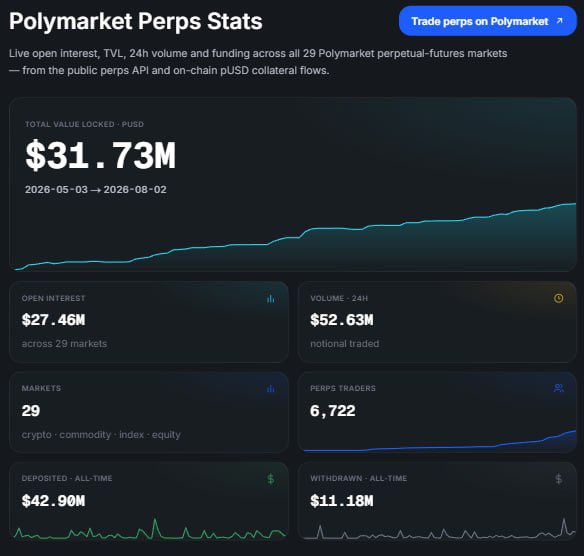Click the blue perps traders sparkline
The image size is (584, 556).
click(439, 441)
